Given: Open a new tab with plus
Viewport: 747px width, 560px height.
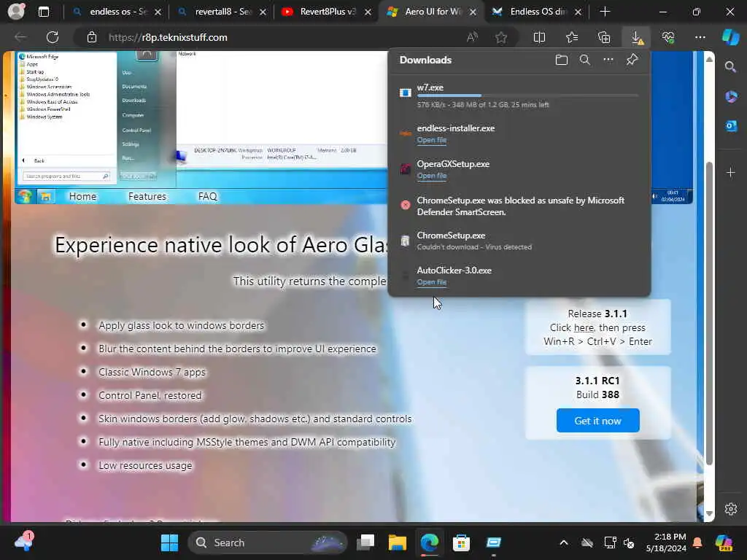Looking at the screenshot, I should [x=605, y=12].
